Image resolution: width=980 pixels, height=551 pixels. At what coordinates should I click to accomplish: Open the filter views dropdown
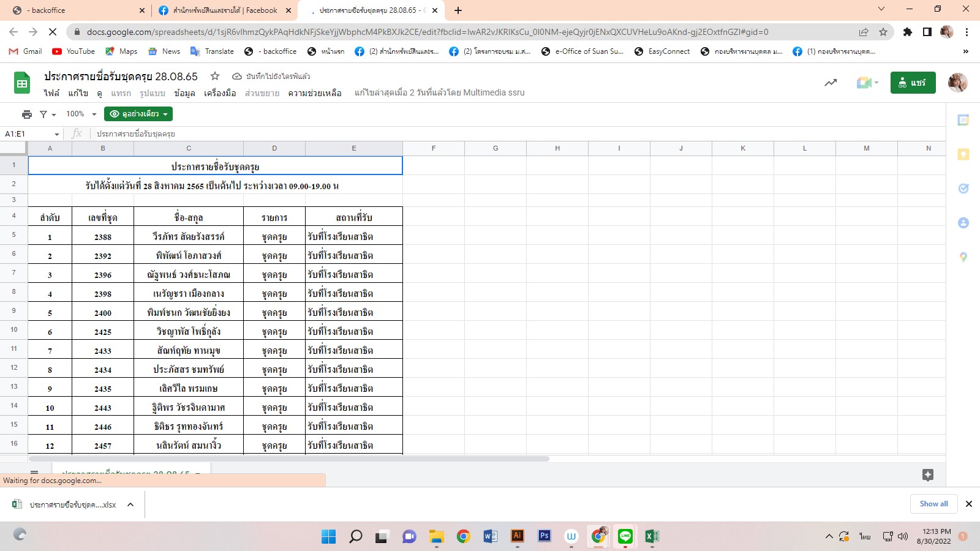pos(48,114)
